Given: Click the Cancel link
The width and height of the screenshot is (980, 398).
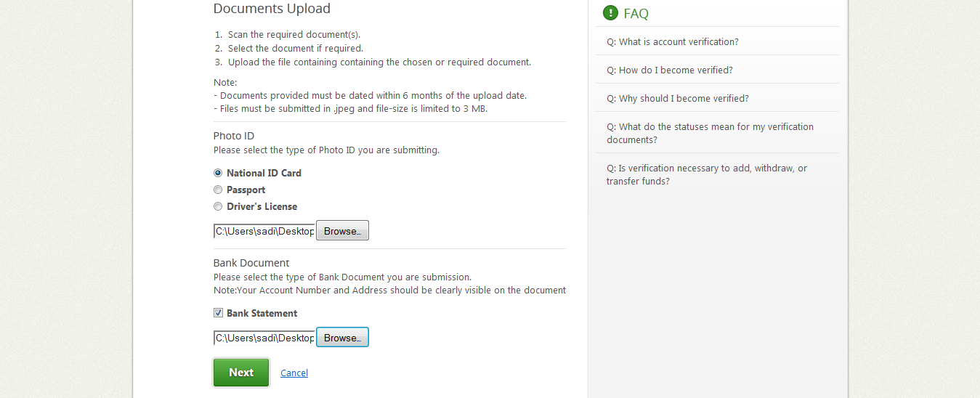Looking at the screenshot, I should 294,373.
